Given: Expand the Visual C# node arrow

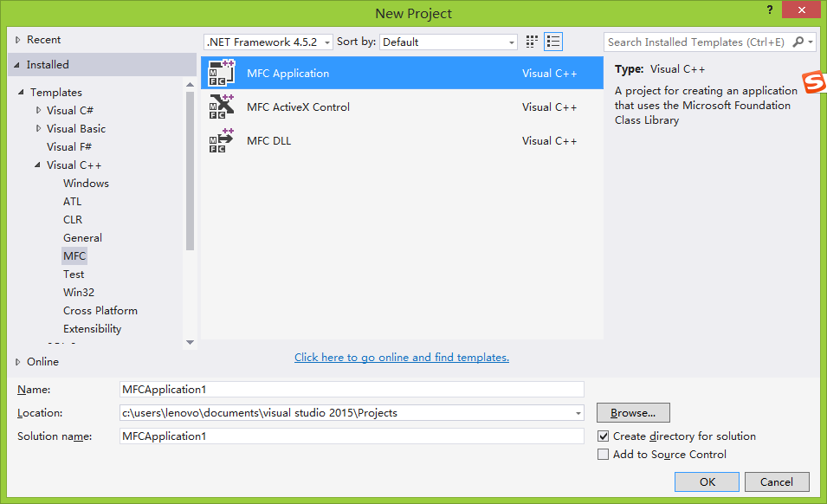Looking at the screenshot, I should (x=38, y=110).
